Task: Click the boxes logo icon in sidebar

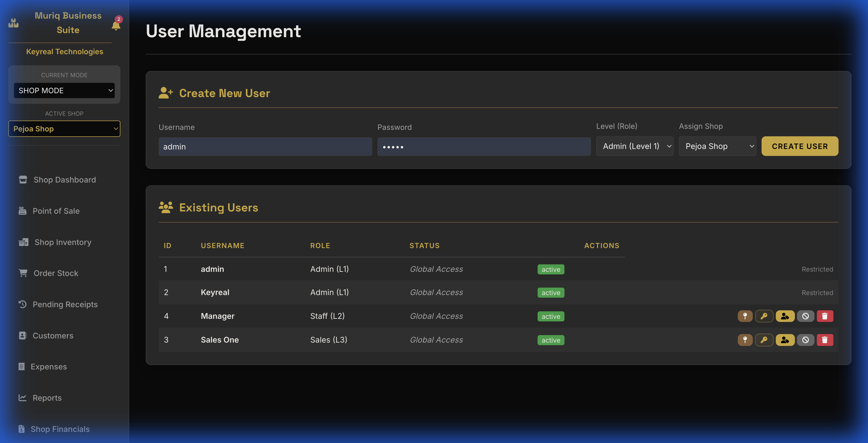Action: [x=13, y=23]
